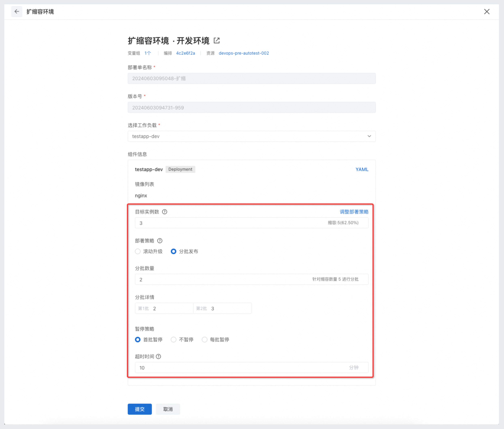Click the 扩缩容环境 · 开发环境 heading
Image resolution: width=504 pixels, height=429 pixels.
(168, 41)
